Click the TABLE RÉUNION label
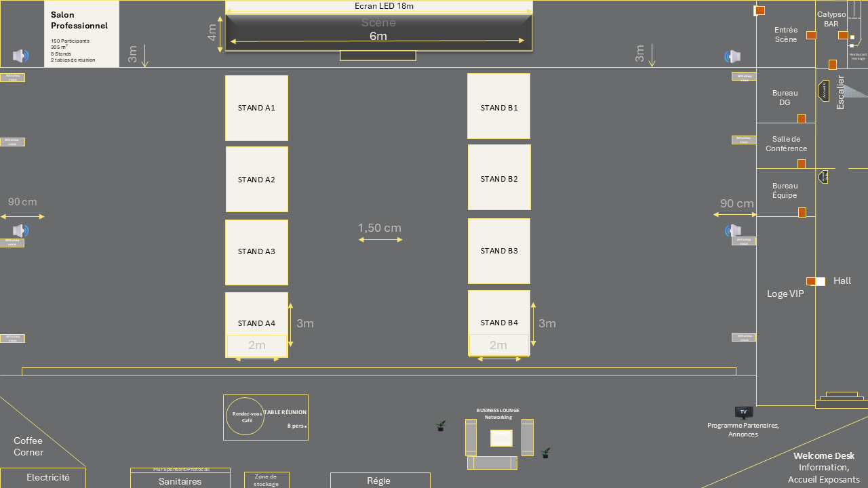The image size is (868, 488). (285, 412)
